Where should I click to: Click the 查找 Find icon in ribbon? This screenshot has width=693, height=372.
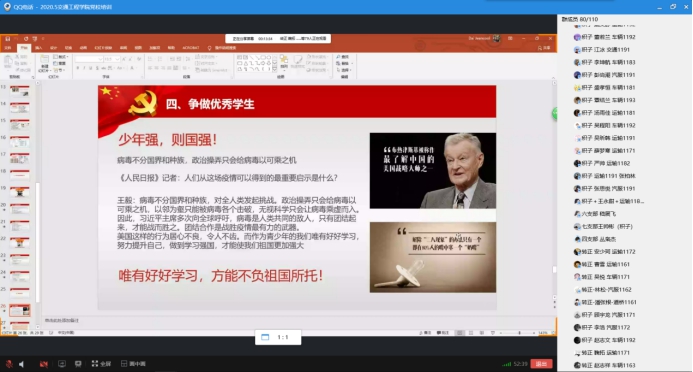pyautogui.click(x=342, y=57)
